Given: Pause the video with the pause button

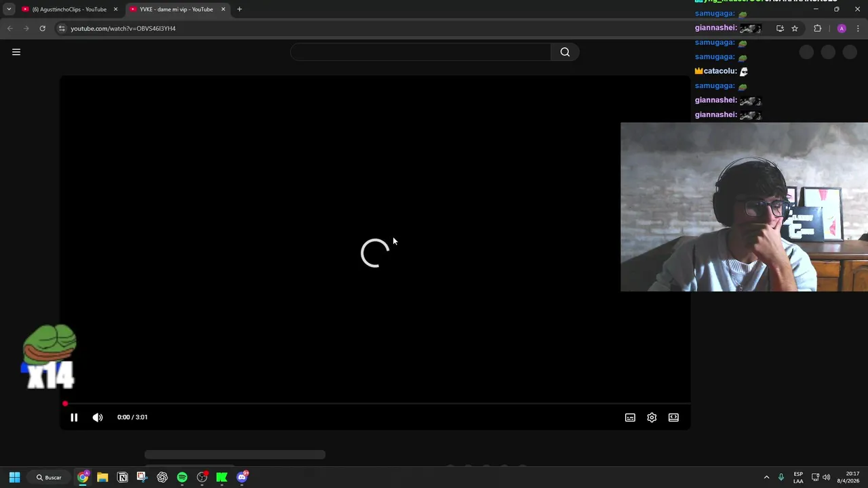Looking at the screenshot, I should (x=74, y=418).
